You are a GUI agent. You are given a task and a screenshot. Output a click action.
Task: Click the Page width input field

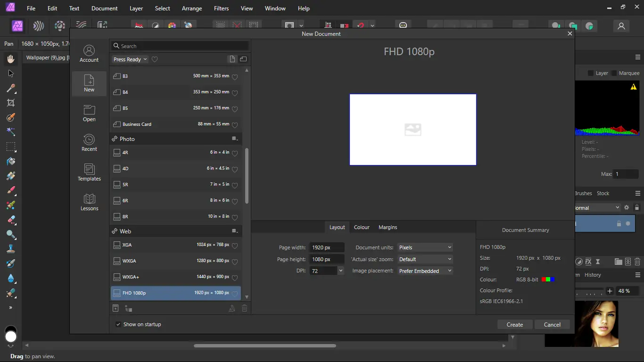pyautogui.click(x=326, y=247)
